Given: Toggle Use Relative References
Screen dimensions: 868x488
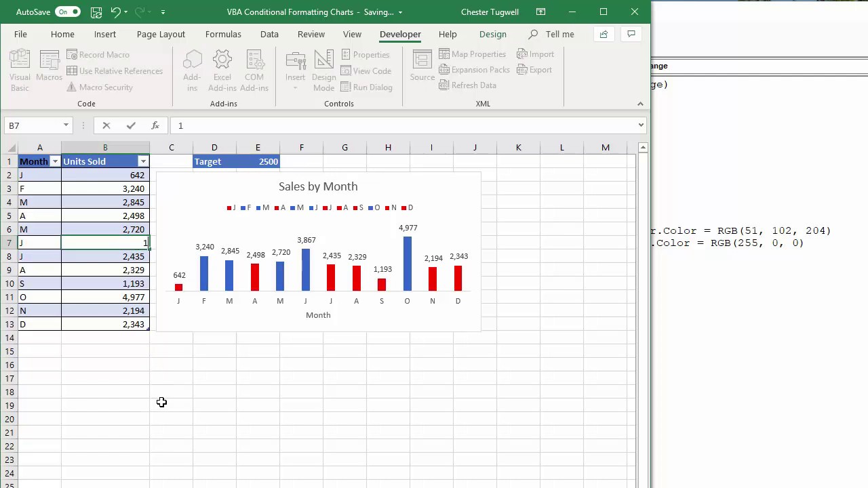Looking at the screenshot, I should 115,71.
